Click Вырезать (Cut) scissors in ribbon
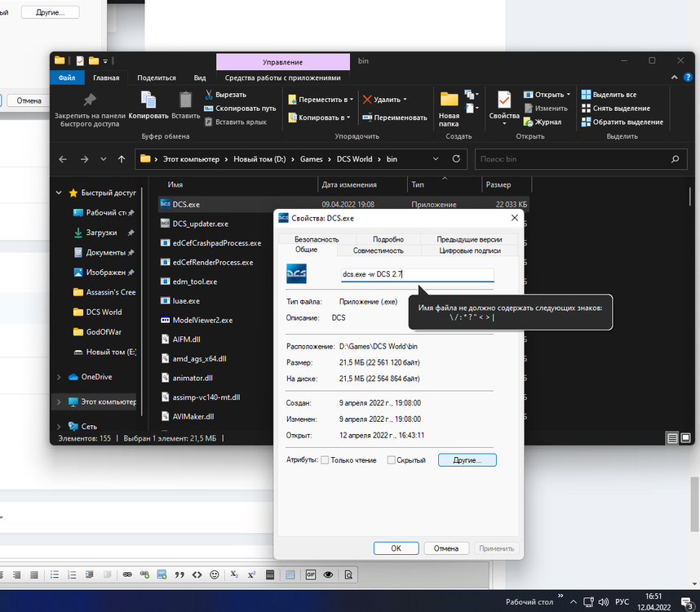The image size is (700, 612). point(225,95)
